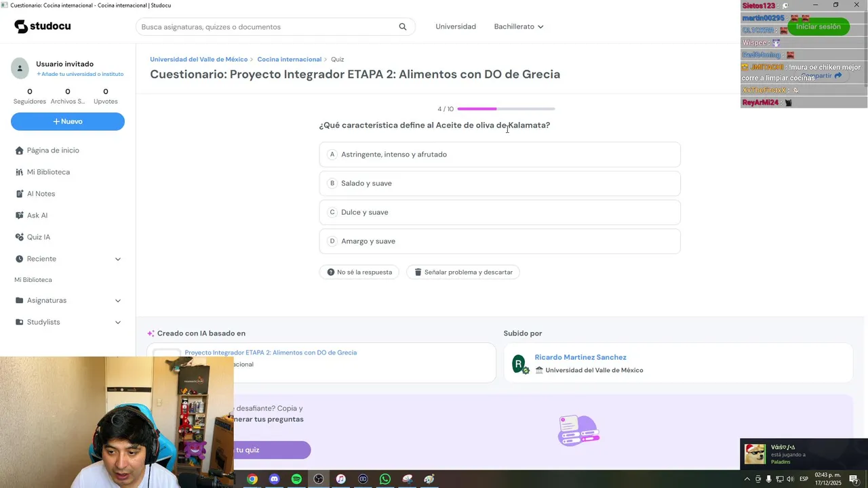Screen dimensions: 868x488
Task: Click the question mark icon in No sé la respuesta
Action: (x=331, y=272)
